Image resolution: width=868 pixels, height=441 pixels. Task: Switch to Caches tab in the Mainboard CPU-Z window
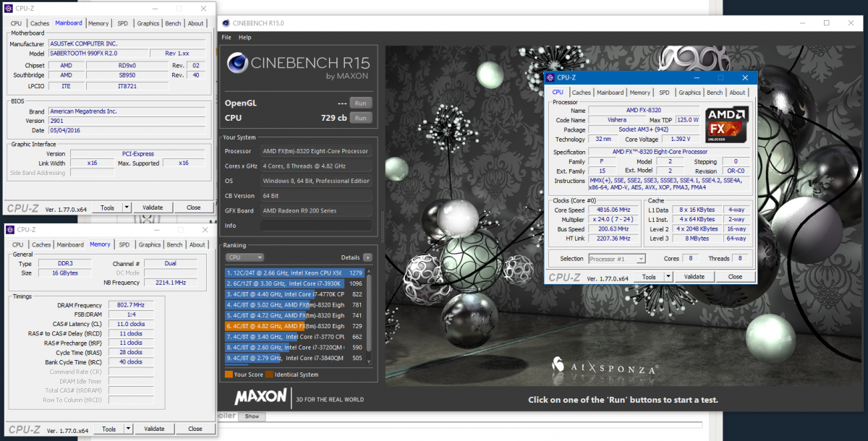[40, 24]
